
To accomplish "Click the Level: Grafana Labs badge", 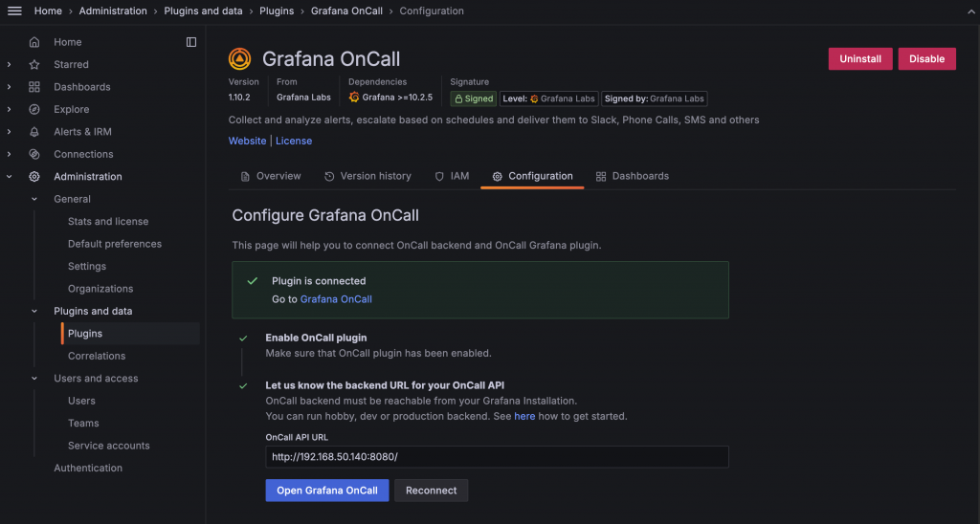I will point(548,98).
